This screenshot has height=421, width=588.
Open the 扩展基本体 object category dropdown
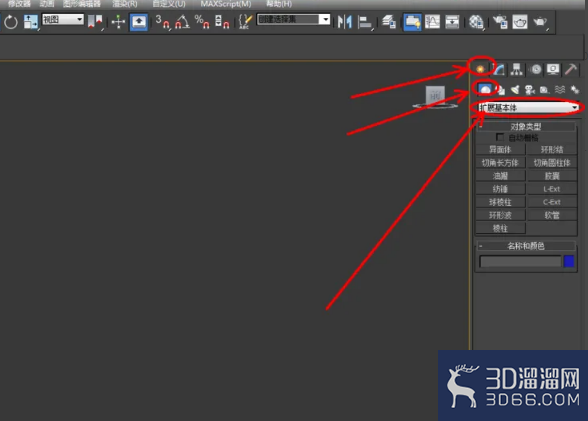[x=528, y=108]
